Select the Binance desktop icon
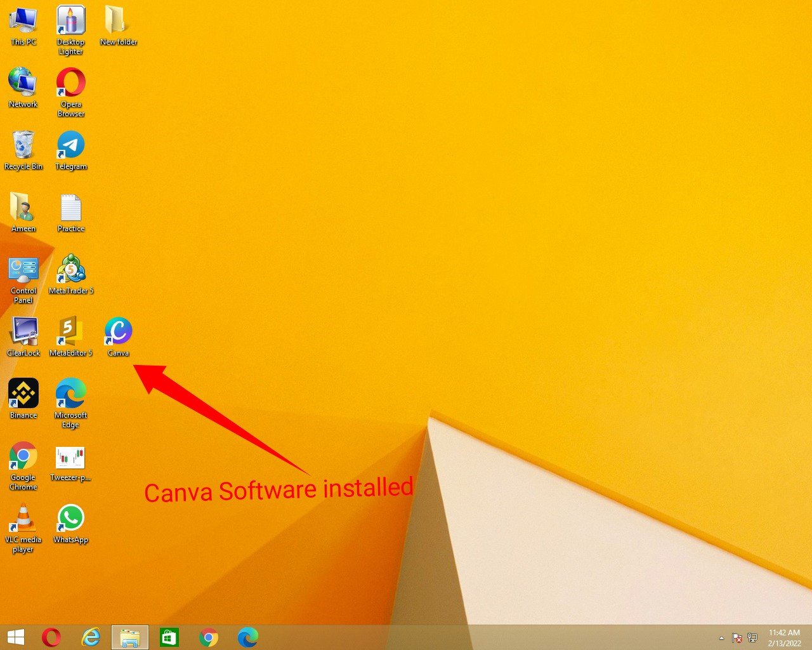Image resolution: width=812 pixels, height=650 pixels. pyautogui.click(x=23, y=399)
